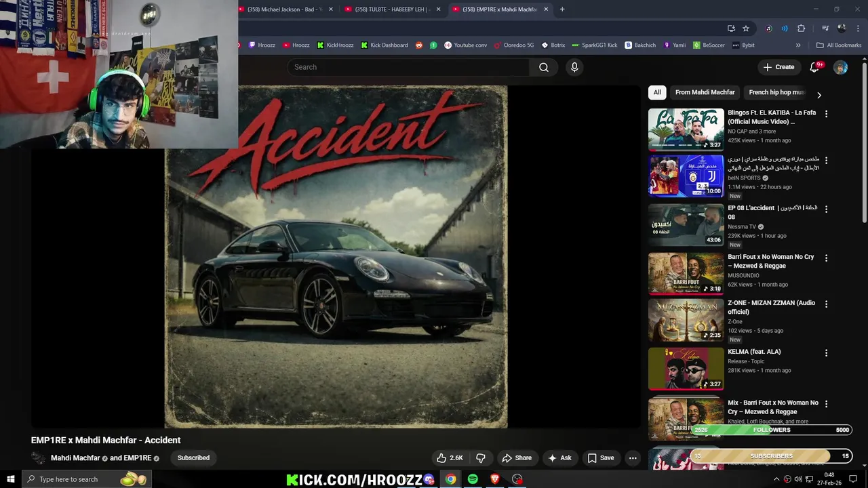868x488 pixels.
Task: Open the SparkGG1 Kick bookmark
Action: pyautogui.click(x=595, y=45)
